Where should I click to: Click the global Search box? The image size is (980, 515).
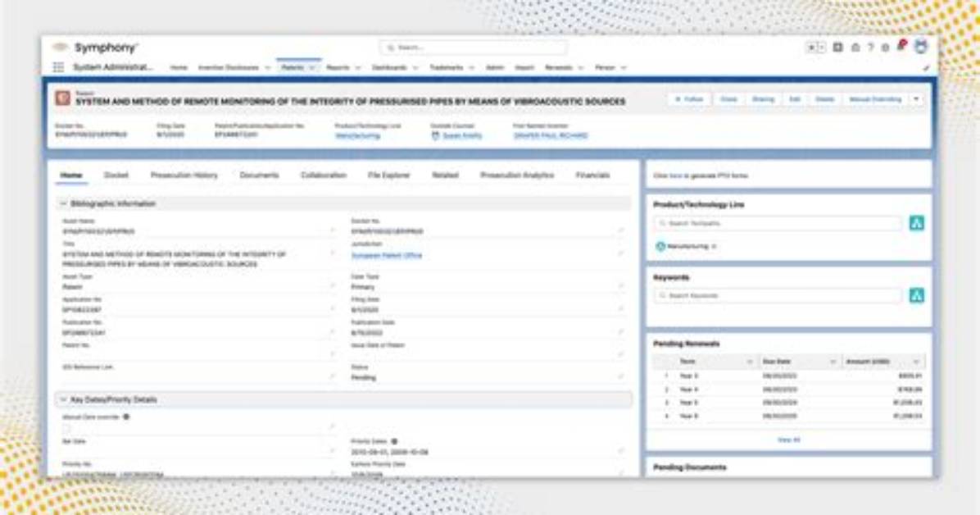tap(473, 48)
